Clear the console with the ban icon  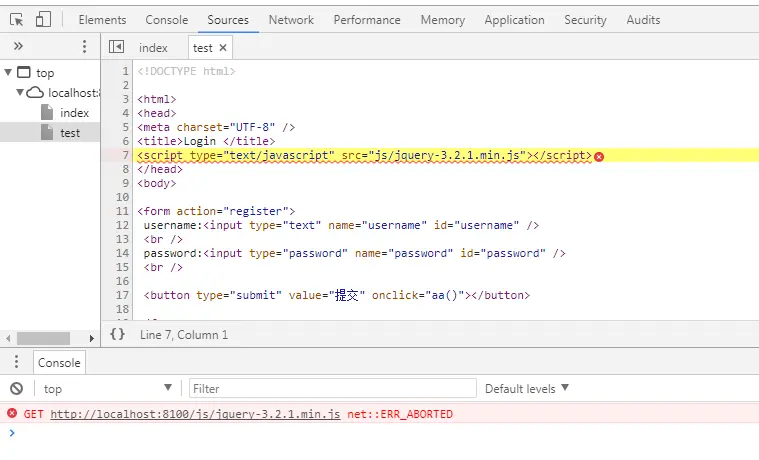pos(16,388)
